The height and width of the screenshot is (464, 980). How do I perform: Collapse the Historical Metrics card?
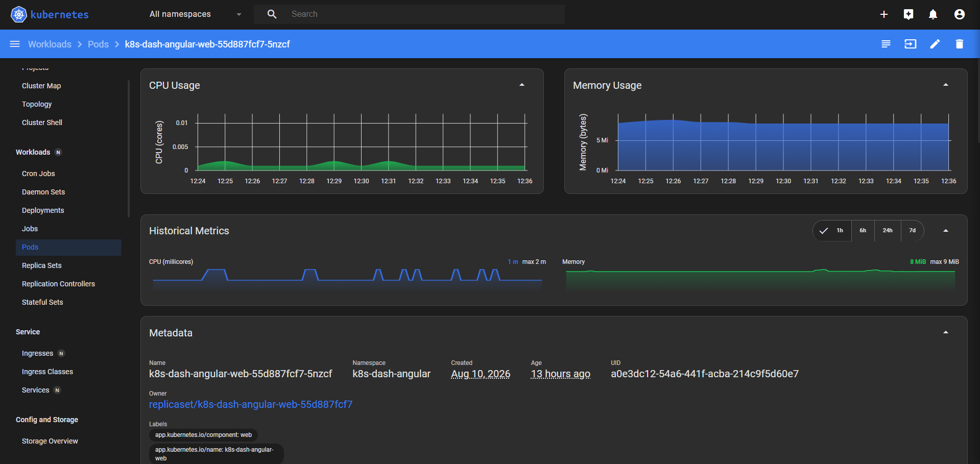946,231
